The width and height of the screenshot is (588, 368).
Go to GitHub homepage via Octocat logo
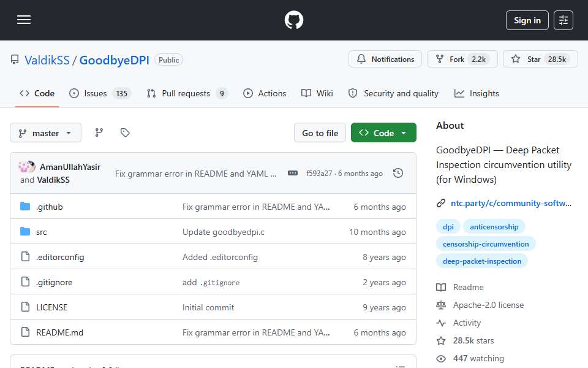pyautogui.click(x=293, y=20)
